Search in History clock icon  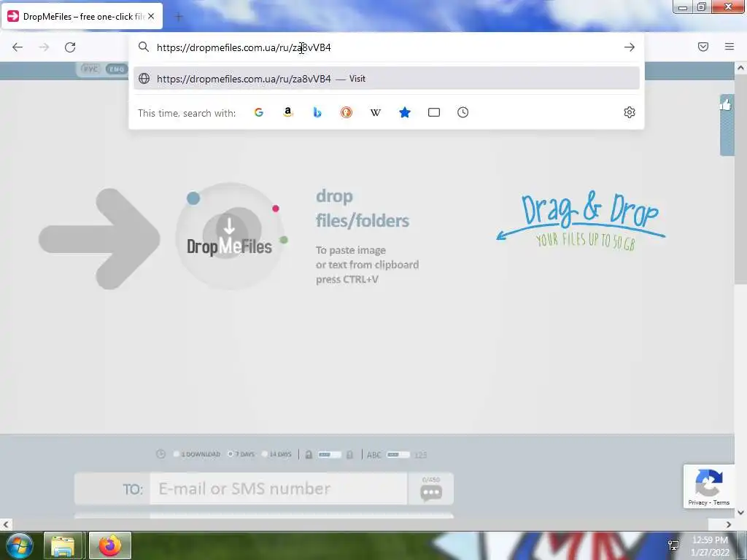[463, 112]
